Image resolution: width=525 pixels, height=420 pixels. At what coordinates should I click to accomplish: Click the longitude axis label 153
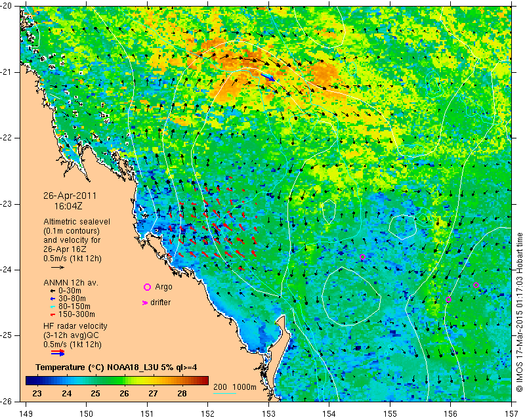coord(268,414)
